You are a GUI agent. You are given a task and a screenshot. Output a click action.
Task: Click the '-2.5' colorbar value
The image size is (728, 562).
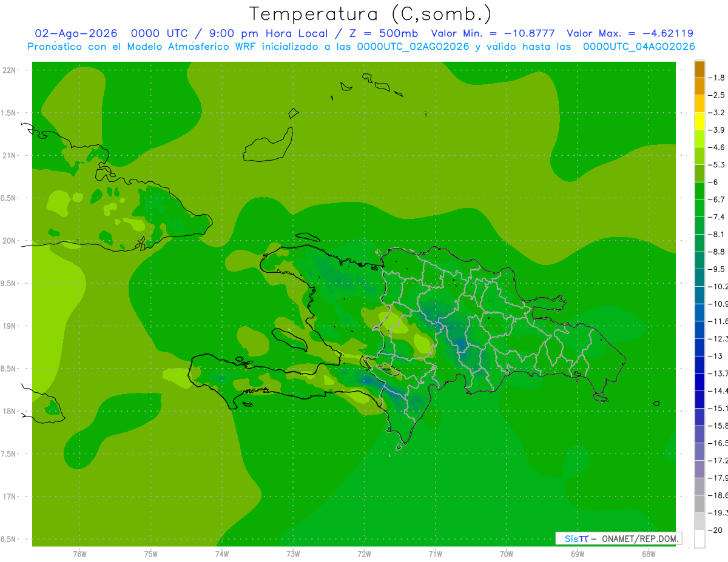(718, 95)
